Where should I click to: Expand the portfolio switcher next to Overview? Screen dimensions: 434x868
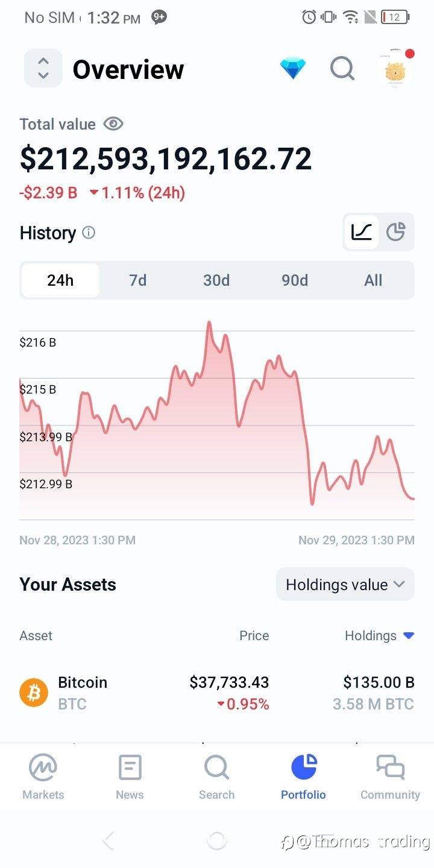click(x=43, y=68)
